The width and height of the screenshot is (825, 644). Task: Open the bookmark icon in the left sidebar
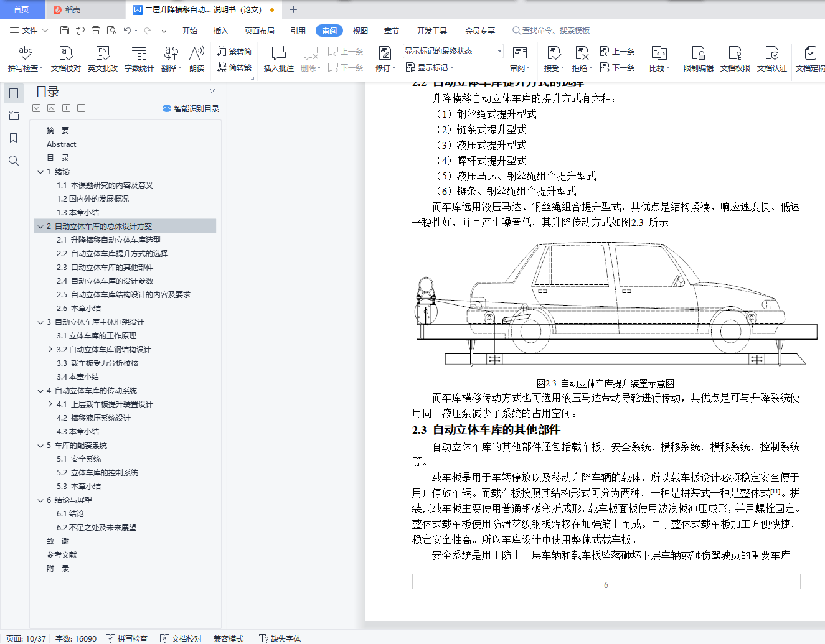pos(14,138)
